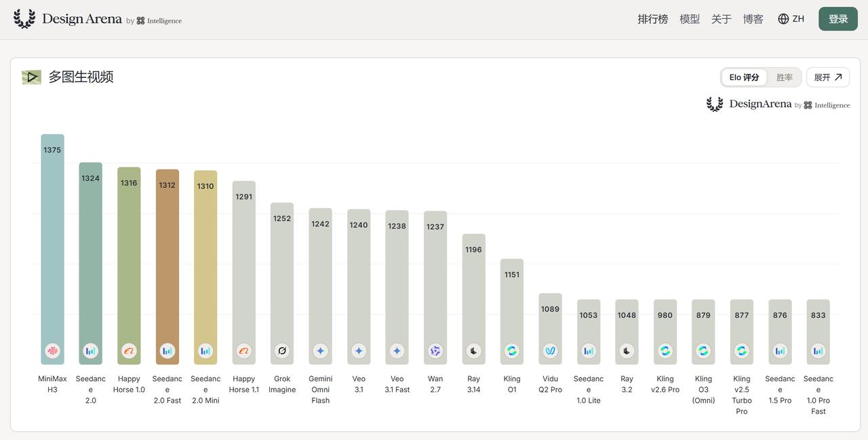Click the Wan 2.7 logo icon

click(435, 351)
